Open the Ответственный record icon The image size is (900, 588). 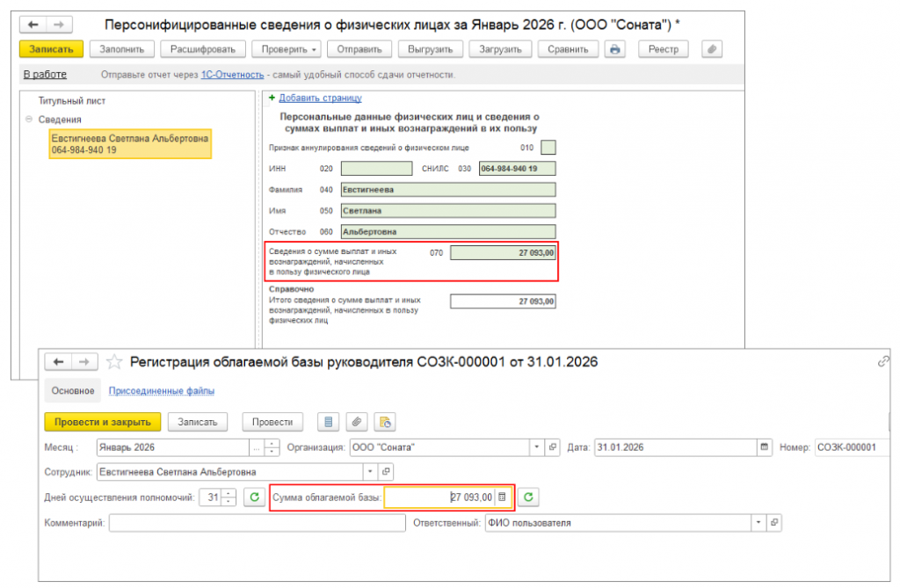point(774,523)
